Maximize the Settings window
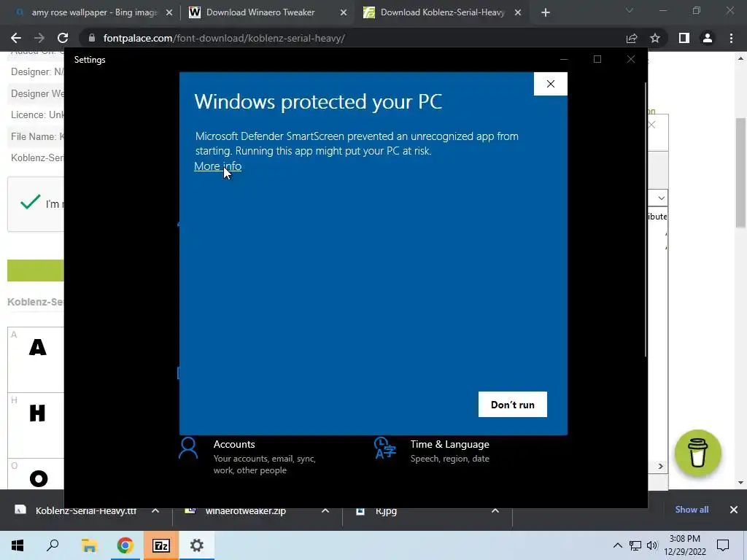The width and height of the screenshot is (747, 560). click(597, 60)
